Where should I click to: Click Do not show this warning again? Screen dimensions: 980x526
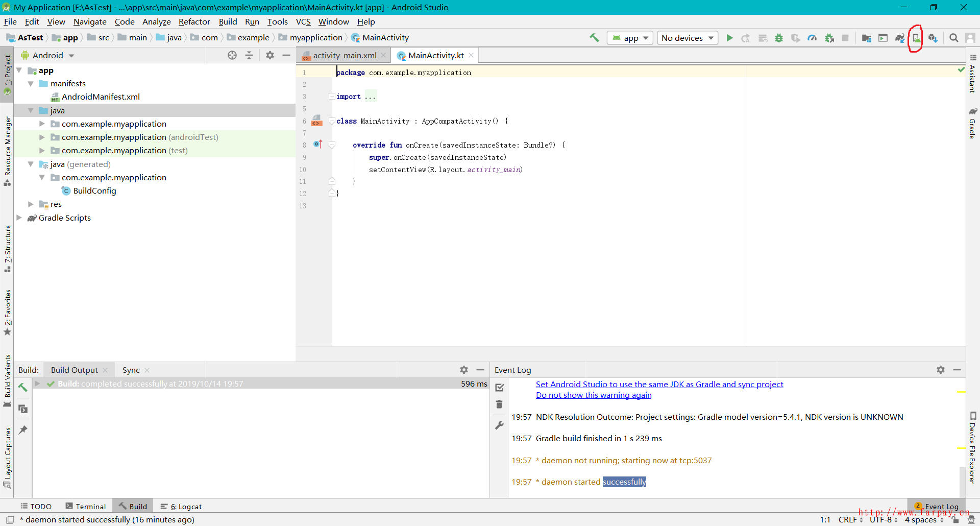click(x=594, y=395)
